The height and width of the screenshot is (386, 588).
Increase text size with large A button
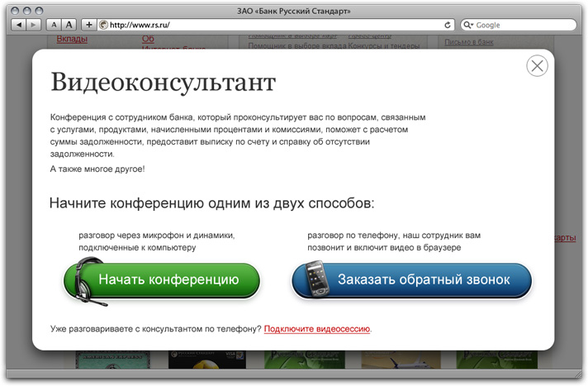[69, 25]
